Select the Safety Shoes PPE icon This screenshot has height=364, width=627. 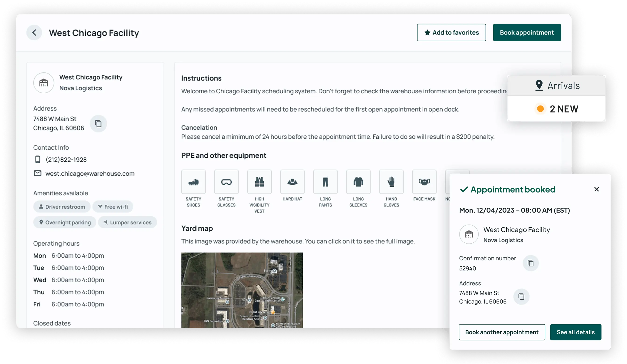(193, 182)
